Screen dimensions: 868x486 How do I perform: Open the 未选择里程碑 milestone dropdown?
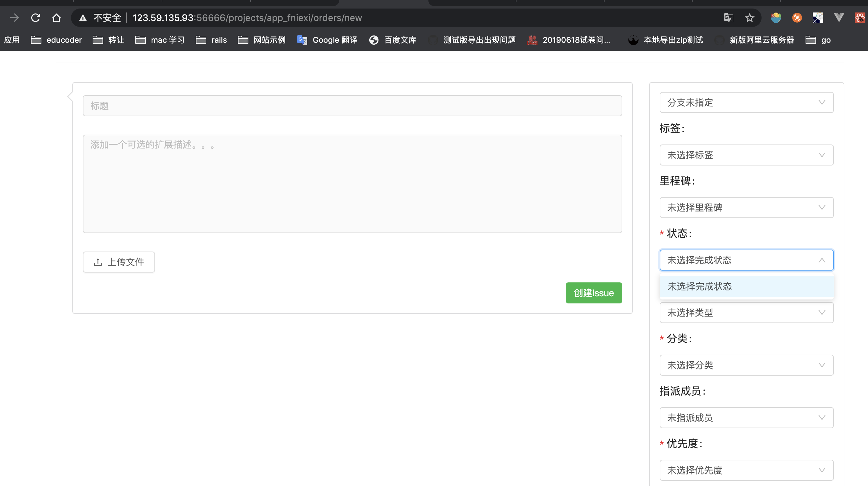click(746, 208)
